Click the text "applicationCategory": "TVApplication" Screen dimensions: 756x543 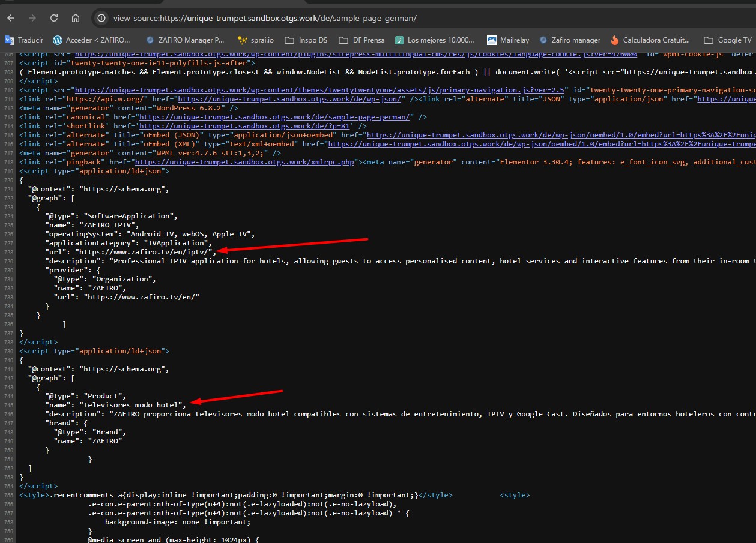coord(129,243)
